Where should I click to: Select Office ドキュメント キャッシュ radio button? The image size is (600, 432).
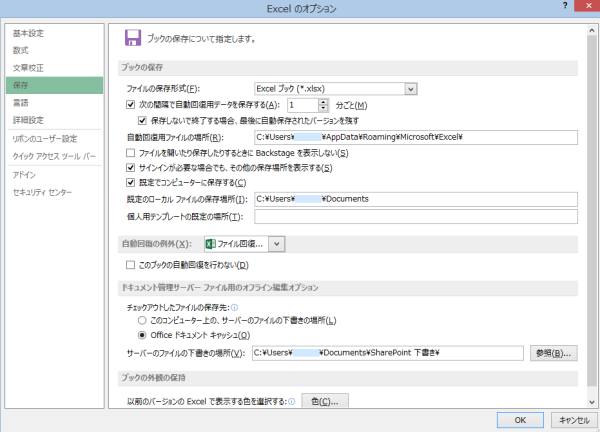(142, 335)
